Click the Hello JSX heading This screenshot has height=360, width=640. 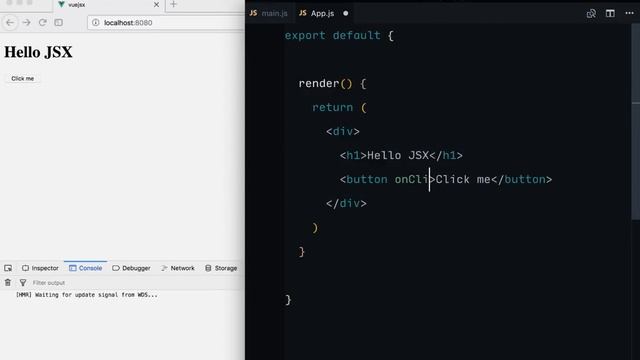[38, 52]
